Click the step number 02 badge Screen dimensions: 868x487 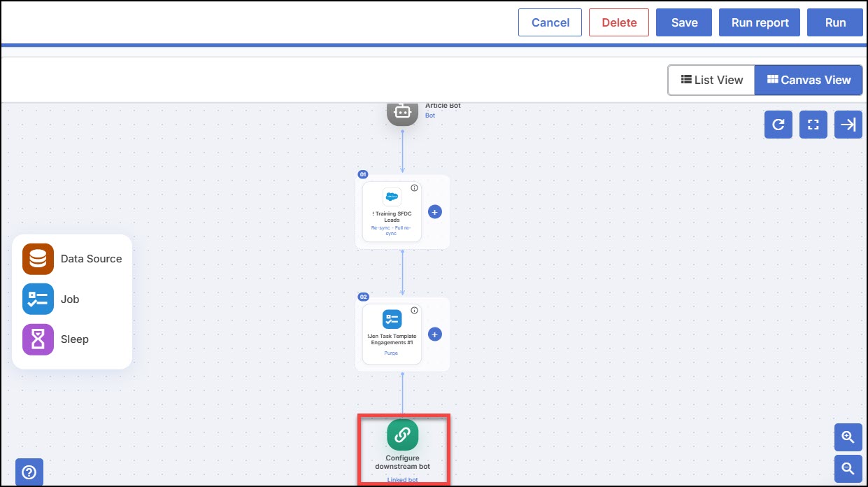(x=363, y=297)
